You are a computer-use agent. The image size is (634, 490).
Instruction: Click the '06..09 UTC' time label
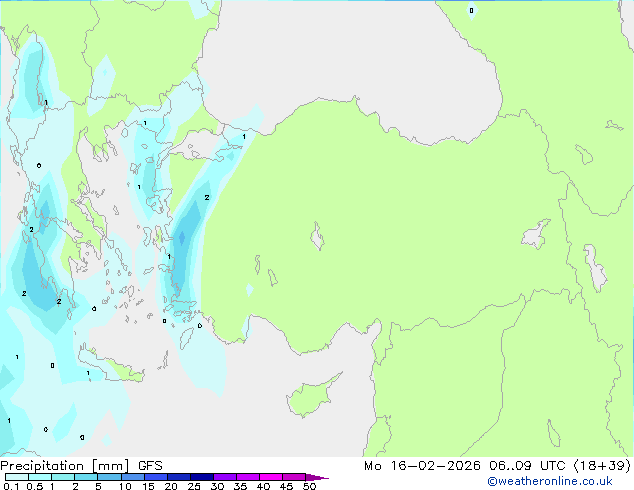coord(527,466)
